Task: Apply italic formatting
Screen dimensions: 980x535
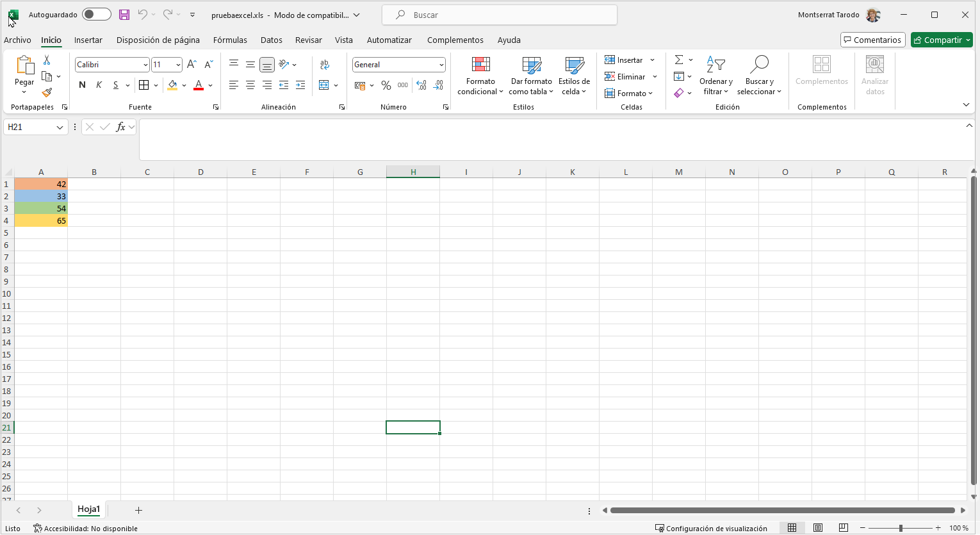Action: 99,85
